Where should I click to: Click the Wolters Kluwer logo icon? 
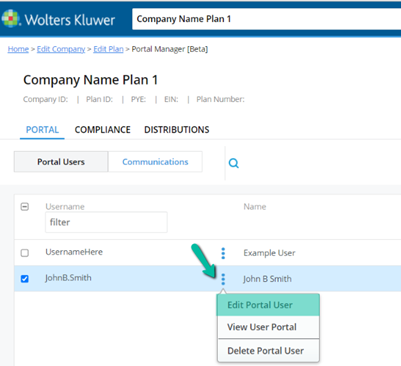click(10, 19)
